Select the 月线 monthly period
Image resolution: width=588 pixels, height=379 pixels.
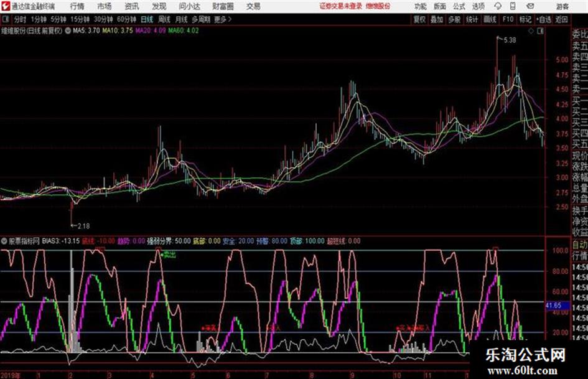tap(182, 19)
